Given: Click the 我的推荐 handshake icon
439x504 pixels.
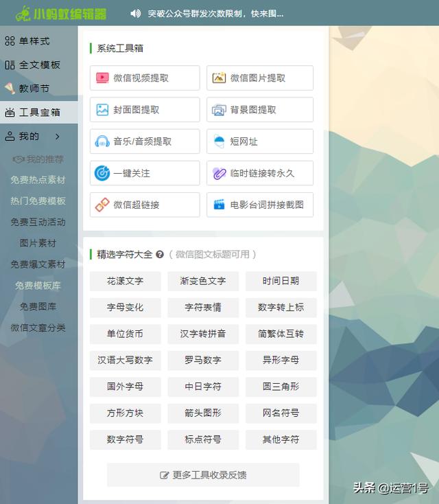Looking at the screenshot, I should coord(18,159).
